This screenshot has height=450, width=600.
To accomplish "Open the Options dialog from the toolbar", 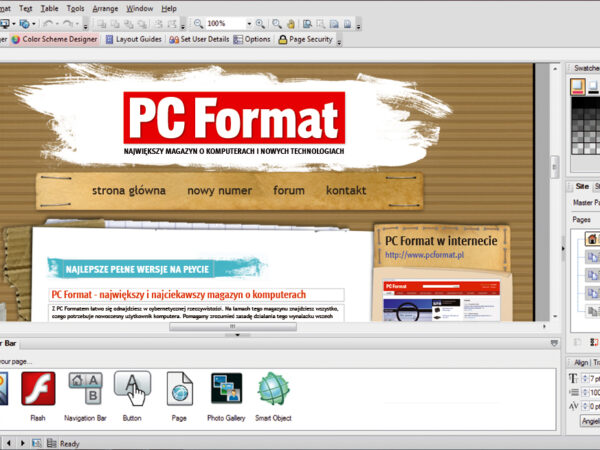I will 252,39.
